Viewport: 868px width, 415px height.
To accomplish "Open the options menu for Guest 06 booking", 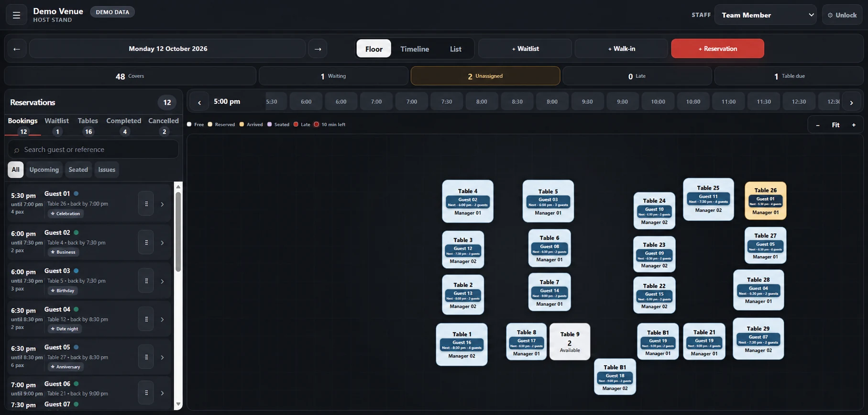I will click(x=146, y=393).
